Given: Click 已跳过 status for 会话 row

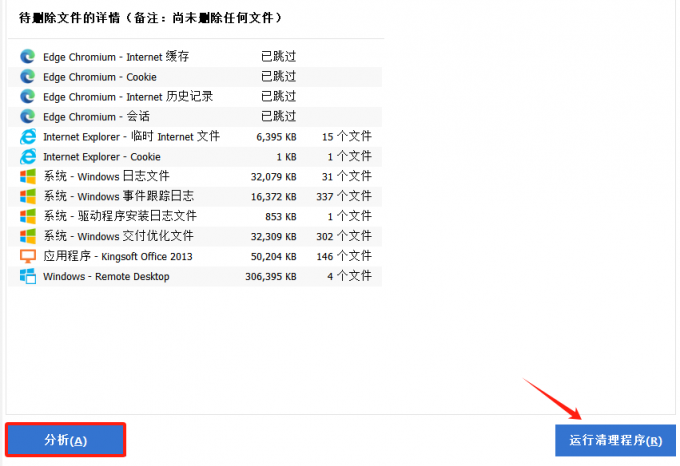Looking at the screenshot, I should (x=278, y=116).
